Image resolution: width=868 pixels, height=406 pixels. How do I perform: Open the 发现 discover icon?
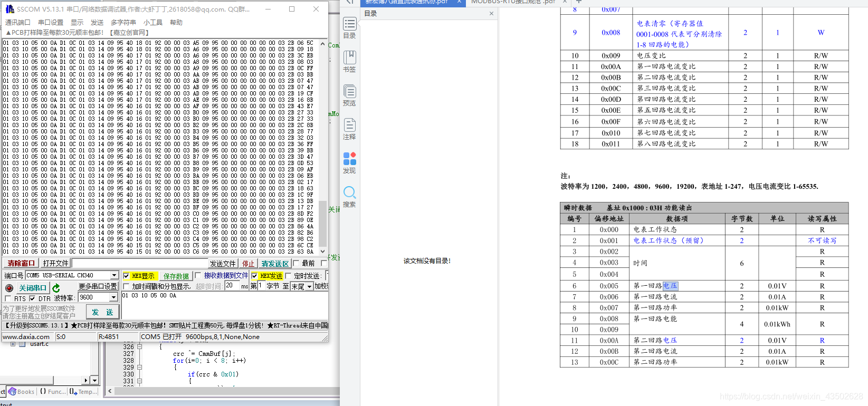[349, 159]
